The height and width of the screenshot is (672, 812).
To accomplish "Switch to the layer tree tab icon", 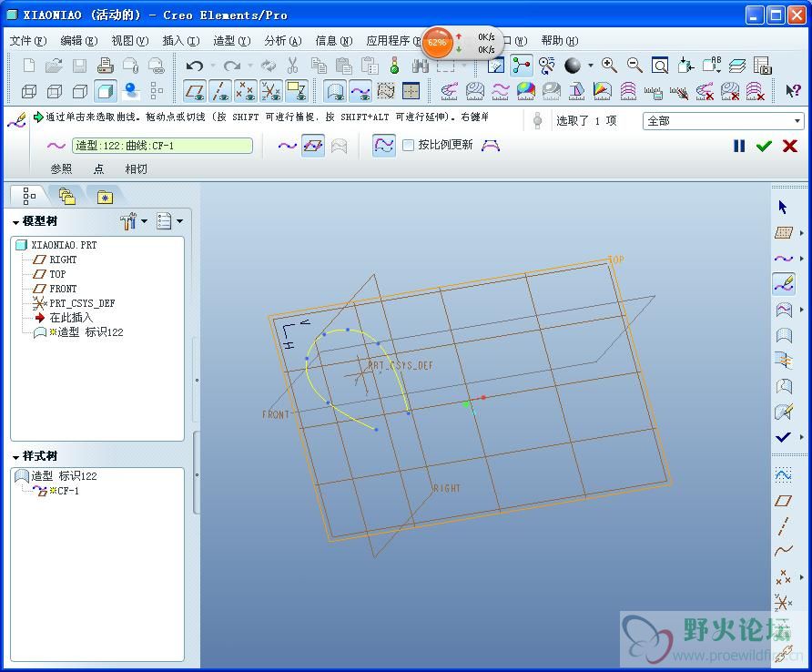I will tap(66, 197).
